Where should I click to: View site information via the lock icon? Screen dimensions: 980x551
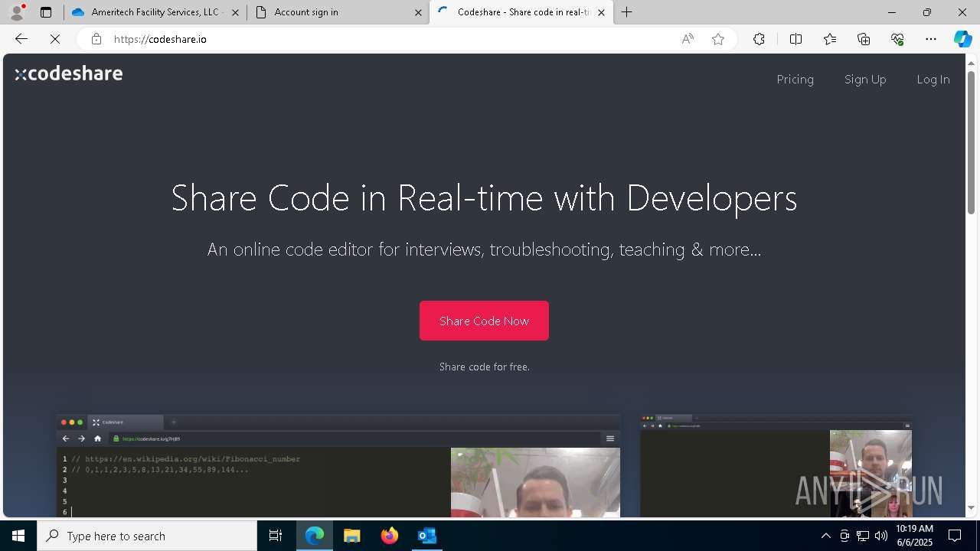tap(96, 39)
